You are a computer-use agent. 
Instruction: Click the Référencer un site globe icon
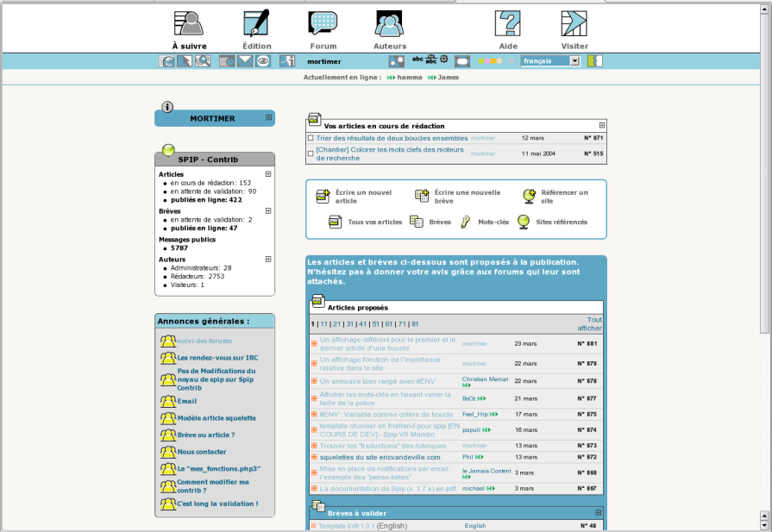[x=530, y=197]
